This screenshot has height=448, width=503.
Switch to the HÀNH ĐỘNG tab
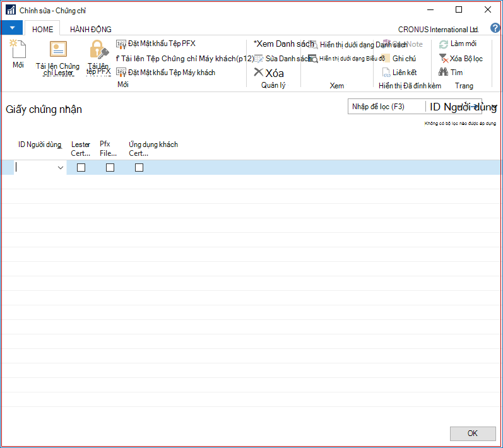91,29
